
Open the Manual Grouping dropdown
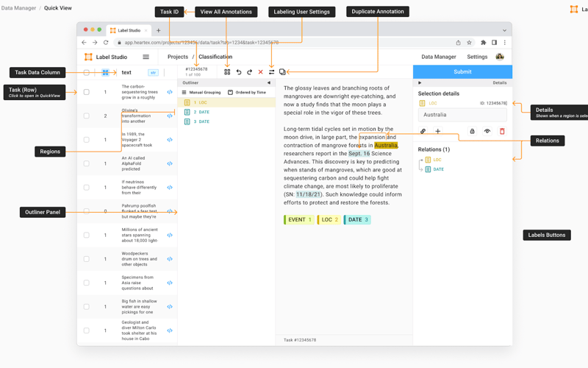[201, 93]
